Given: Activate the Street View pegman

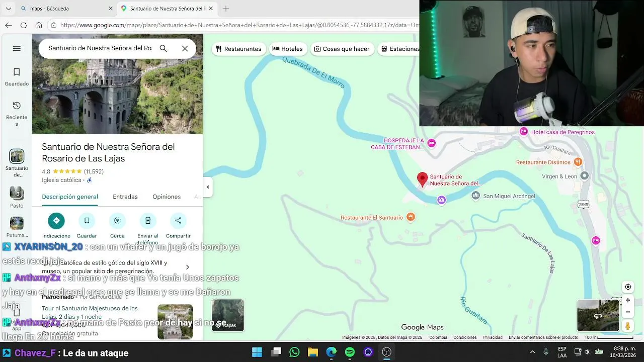Looking at the screenshot, I should (x=628, y=326).
